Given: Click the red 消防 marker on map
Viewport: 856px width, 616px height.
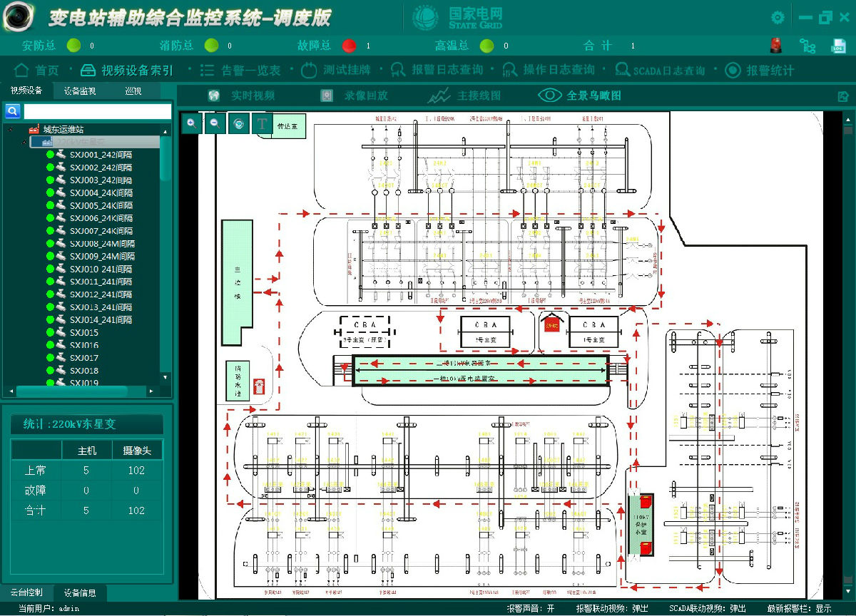Looking at the screenshot, I should point(551,324).
